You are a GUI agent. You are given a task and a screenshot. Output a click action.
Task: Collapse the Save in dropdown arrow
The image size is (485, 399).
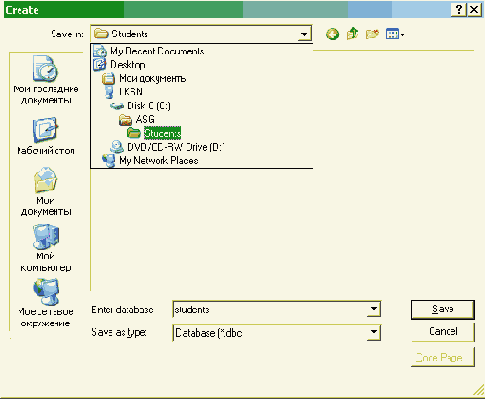304,34
